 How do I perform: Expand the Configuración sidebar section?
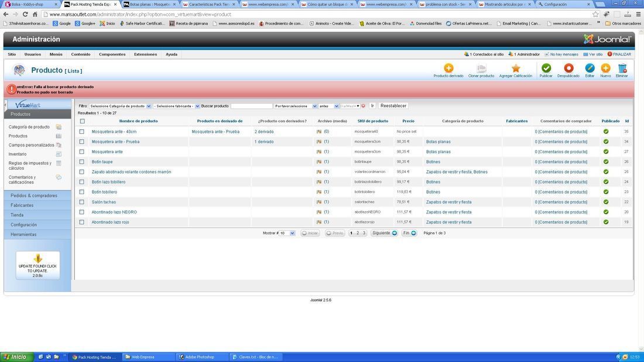click(37, 225)
